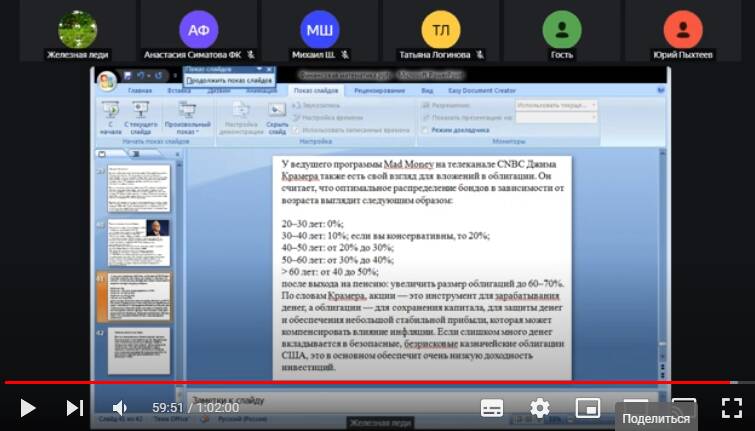The height and width of the screenshot is (431, 755).
Task: Click muted mic icon beside Татьяна Логинова
Action: 479,55
